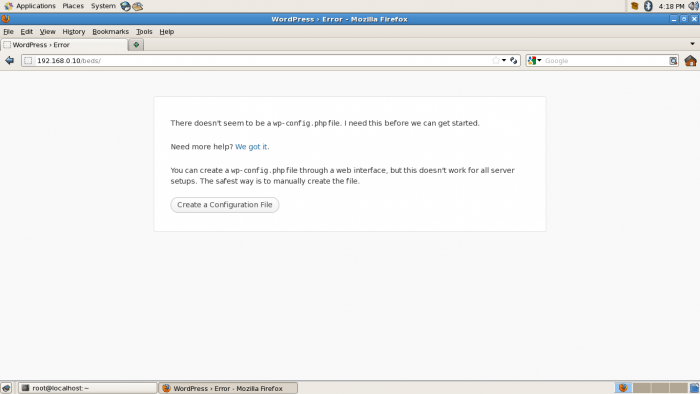This screenshot has width=700, height=394.
Task: Click the Firefox logo in the title bar
Action: click(5, 19)
